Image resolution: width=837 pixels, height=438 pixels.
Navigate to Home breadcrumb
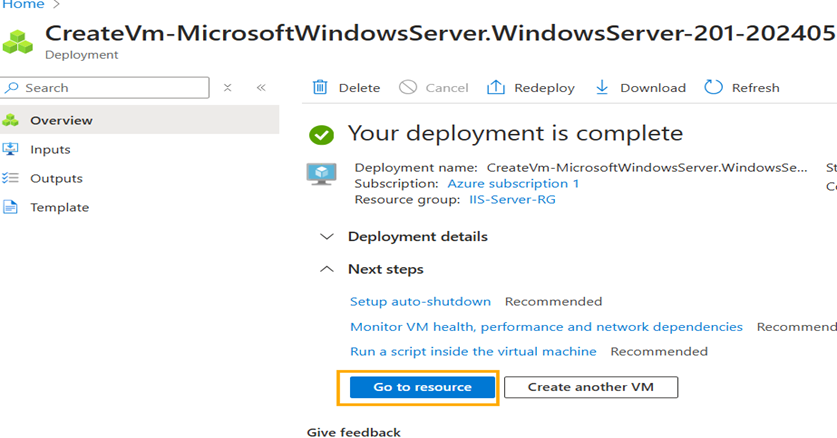(x=22, y=5)
